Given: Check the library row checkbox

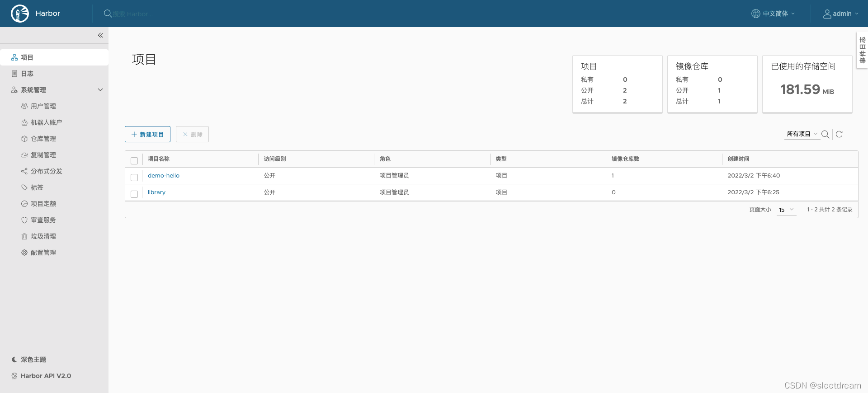Looking at the screenshot, I should 134,194.
